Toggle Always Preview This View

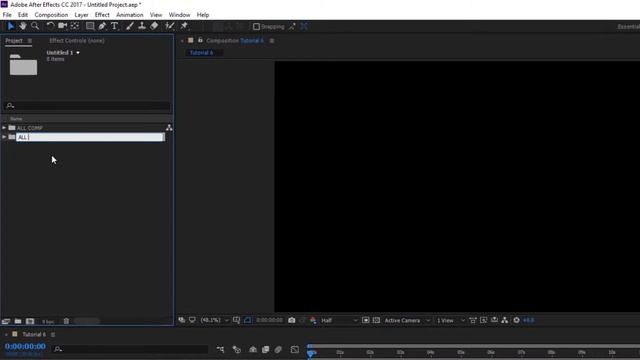[182, 320]
